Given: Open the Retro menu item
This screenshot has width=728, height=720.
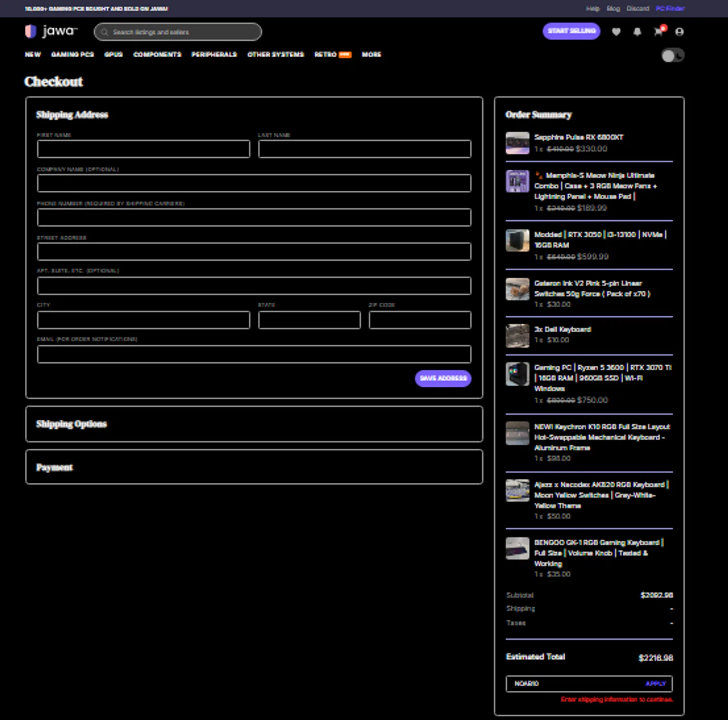Looking at the screenshot, I should click(x=332, y=54).
